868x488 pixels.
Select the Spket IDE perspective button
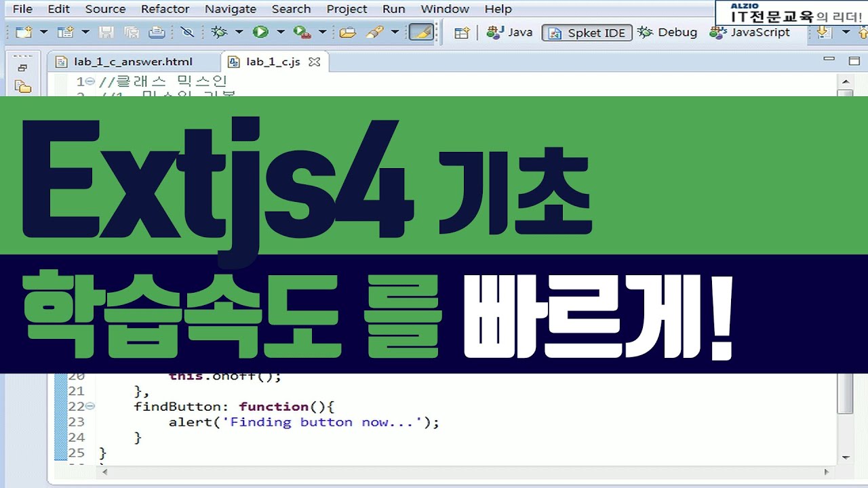(x=587, y=33)
